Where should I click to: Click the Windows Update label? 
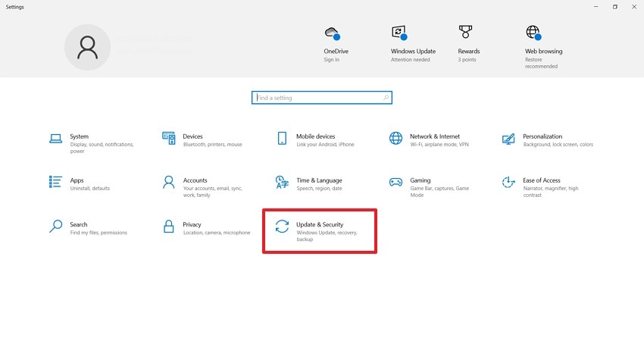413,52
